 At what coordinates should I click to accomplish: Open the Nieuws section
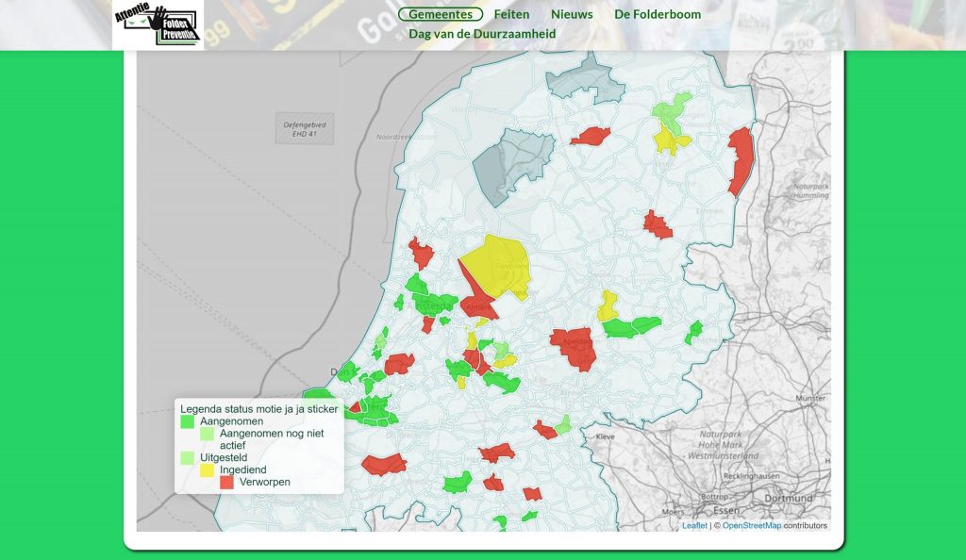coord(572,14)
